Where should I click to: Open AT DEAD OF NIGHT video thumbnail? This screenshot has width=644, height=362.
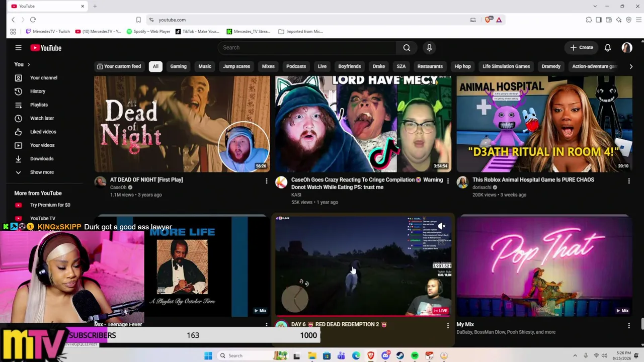182,124
